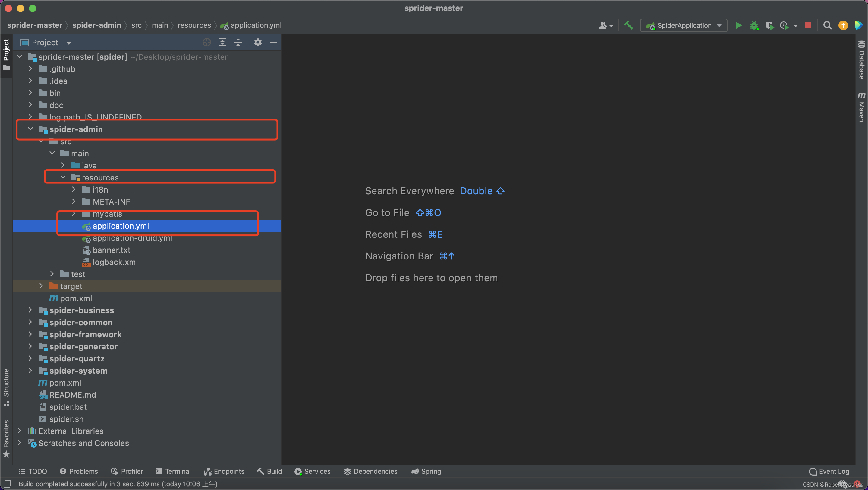The height and width of the screenshot is (490, 868).
Task: Collapse the spider-admin module folder
Action: 31,129
